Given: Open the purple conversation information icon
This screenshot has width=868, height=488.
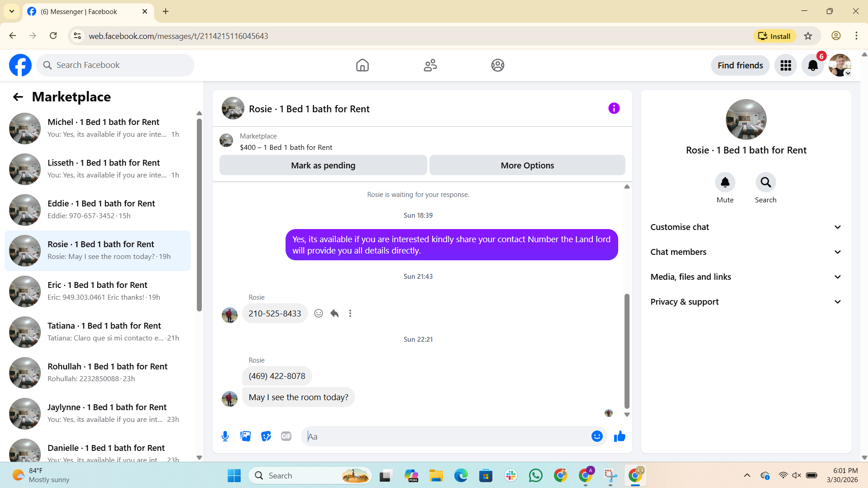Looking at the screenshot, I should pos(614,108).
